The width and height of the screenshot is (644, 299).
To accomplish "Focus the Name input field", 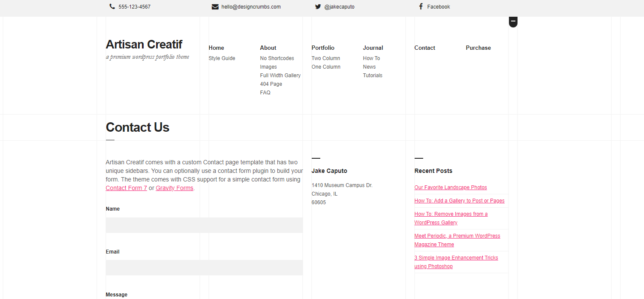I will tap(205, 225).
